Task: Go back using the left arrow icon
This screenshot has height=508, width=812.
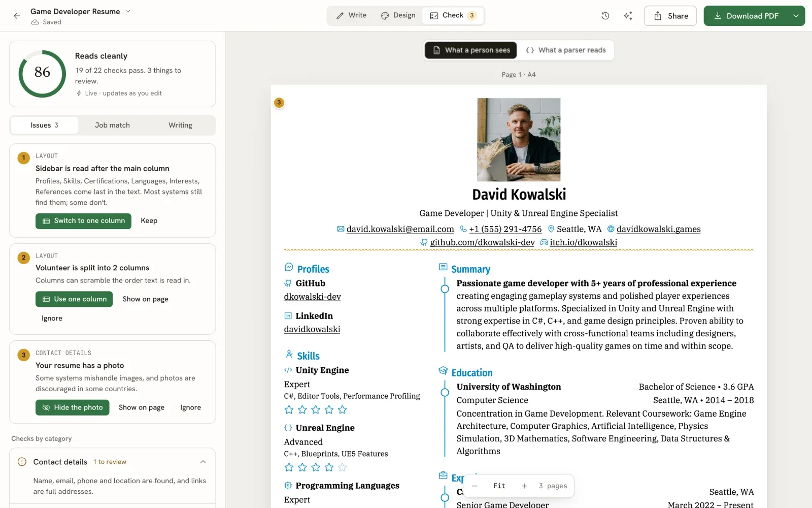Action: [x=17, y=16]
